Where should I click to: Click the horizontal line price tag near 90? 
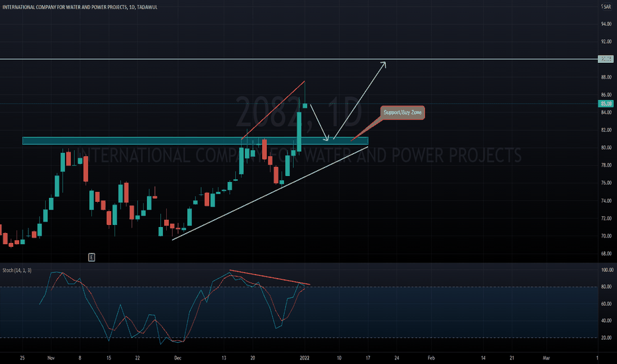606,59
